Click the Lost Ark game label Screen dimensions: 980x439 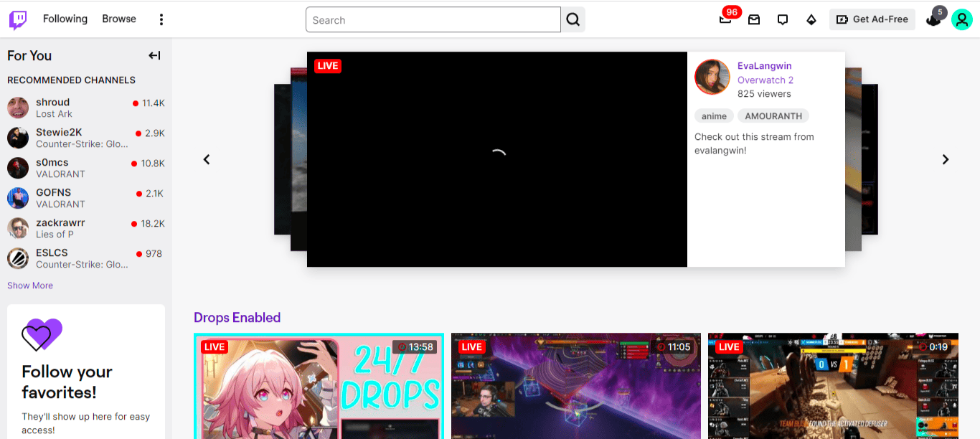tap(54, 114)
